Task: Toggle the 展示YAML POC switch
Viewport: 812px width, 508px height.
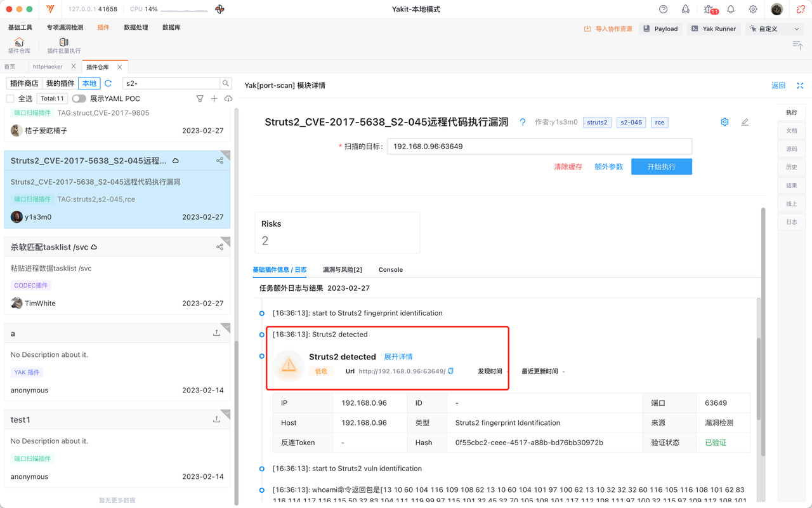Action: click(x=79, y=98)
